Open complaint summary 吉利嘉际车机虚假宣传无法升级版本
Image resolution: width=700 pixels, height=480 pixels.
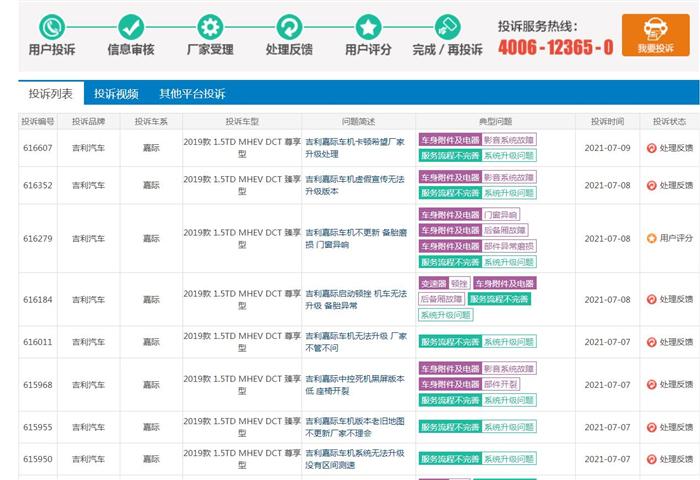click(355, 185)
